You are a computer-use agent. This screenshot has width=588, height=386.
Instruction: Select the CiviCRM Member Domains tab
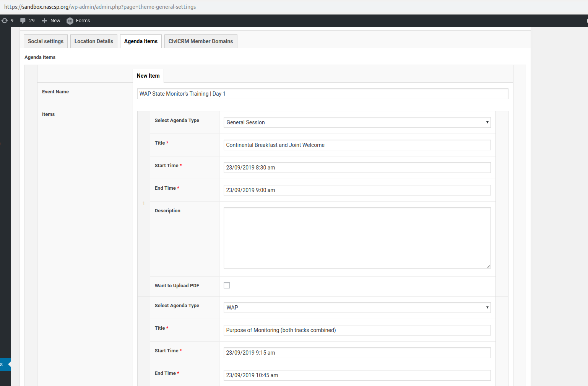point(200,41)
